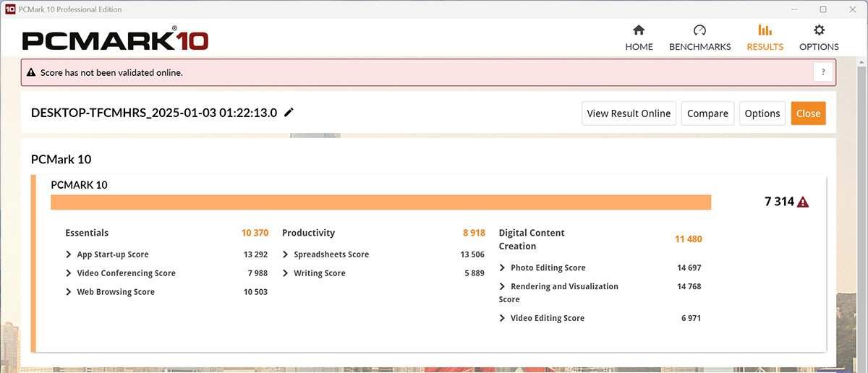
Task: Click the Digital Content Creation heading
Action: [x=532, y=239]
